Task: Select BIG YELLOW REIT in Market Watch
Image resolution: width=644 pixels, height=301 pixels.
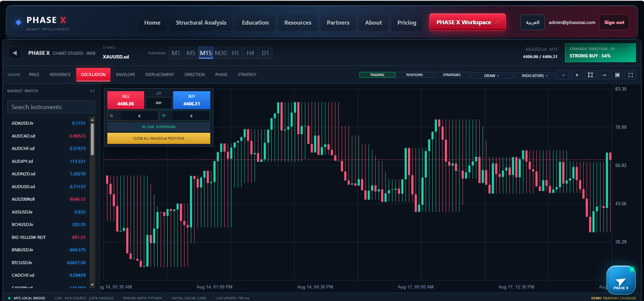Action: pyautogui.click(x=49, y=237)
